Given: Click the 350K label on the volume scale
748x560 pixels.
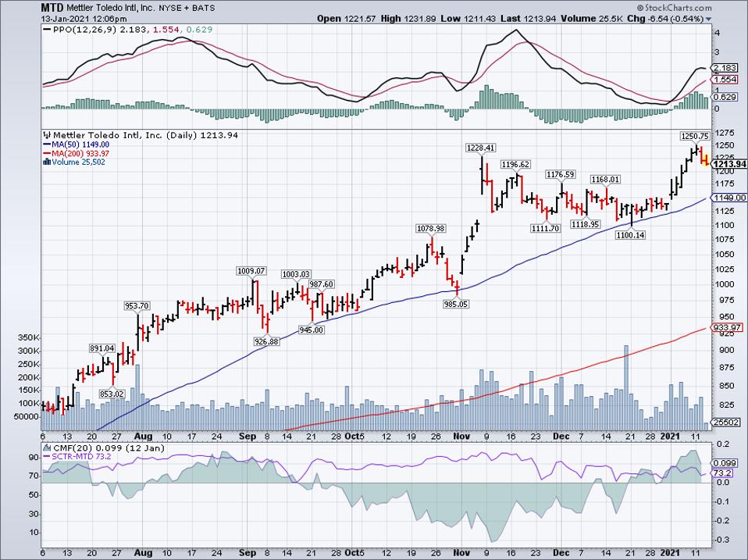Looking at the screenshot, I should pyautogui.click(x=28, y=337).
